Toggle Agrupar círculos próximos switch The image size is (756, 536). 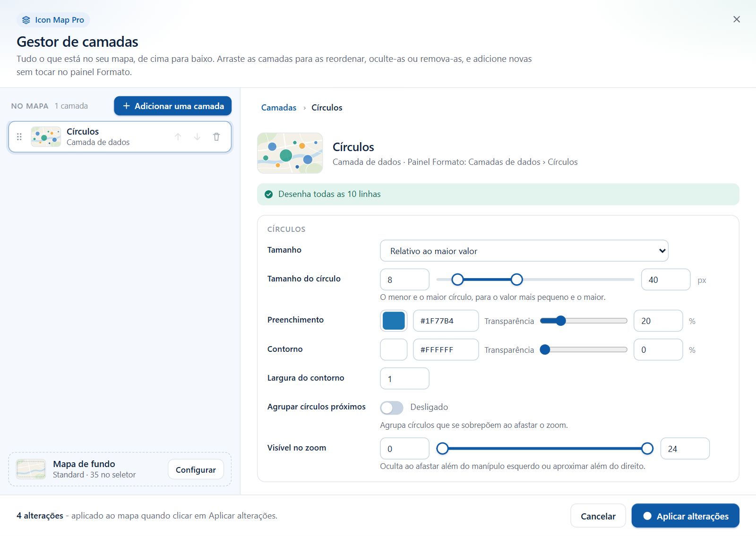coord(392,408)
